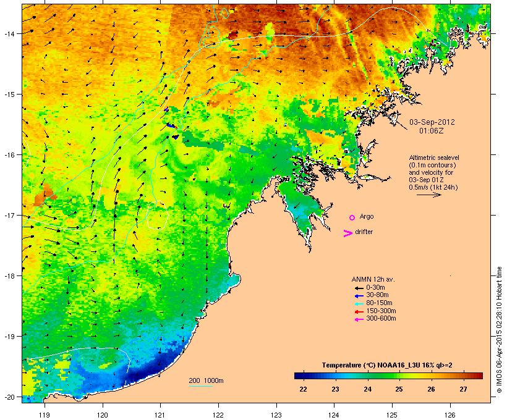The image size is (507, 420).
Task: Click the Altimetric sealevel text line
Action: coord(434,157)
